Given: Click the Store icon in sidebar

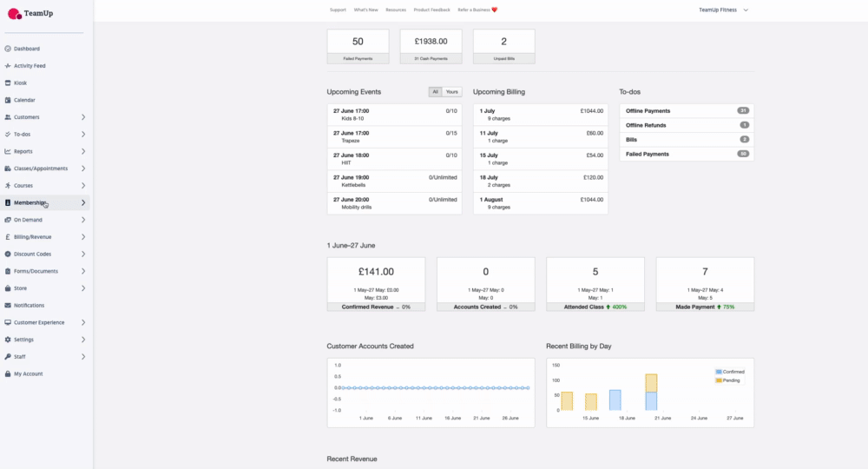Looking at the screenshot, I should [x=8, y=288].
